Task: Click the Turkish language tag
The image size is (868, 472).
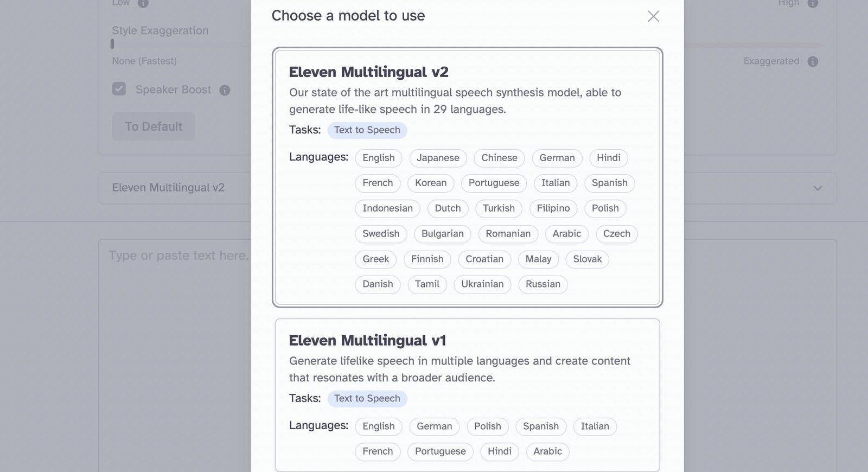Action: pos(499,208)
